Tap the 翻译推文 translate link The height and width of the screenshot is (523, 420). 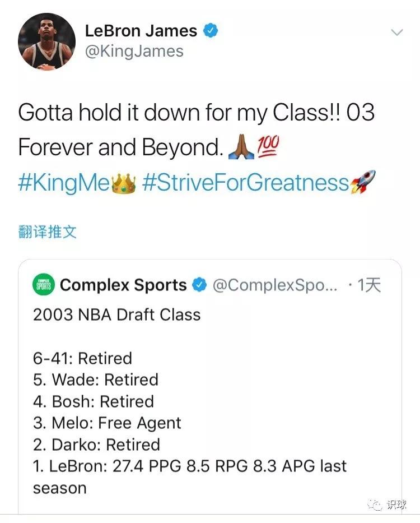[x=48, y=232]
